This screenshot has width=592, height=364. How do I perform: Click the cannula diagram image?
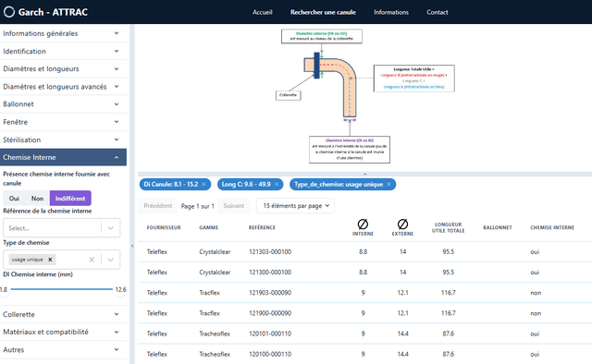(x=365, y=96)
